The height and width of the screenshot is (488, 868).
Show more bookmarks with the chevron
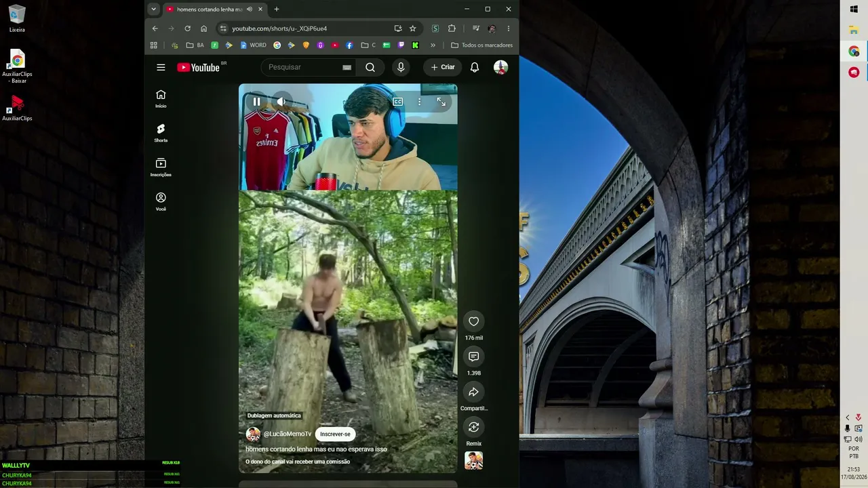(x=433, y=45)
